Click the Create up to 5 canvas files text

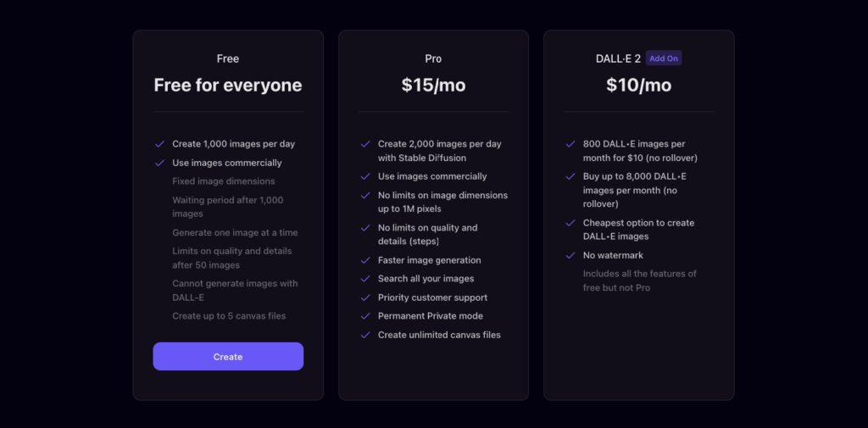[x=229, y=315]
